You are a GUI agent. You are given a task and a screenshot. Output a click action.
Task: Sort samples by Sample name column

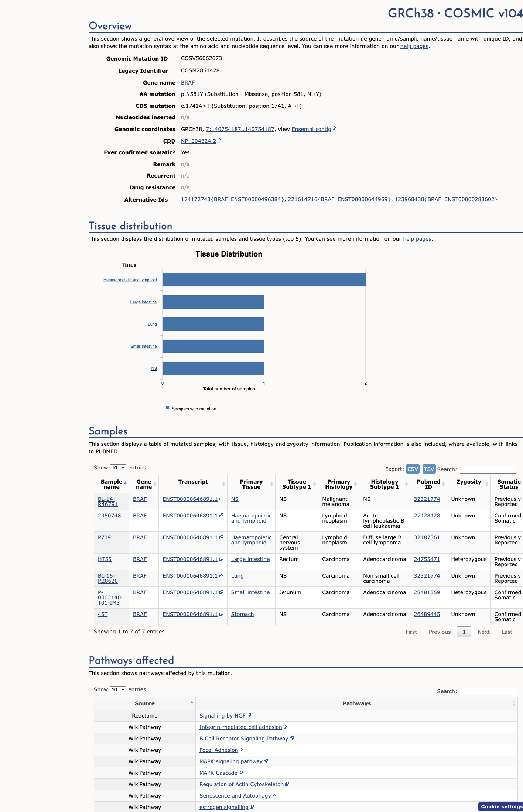pyautogui.click(x=112, y=484)
